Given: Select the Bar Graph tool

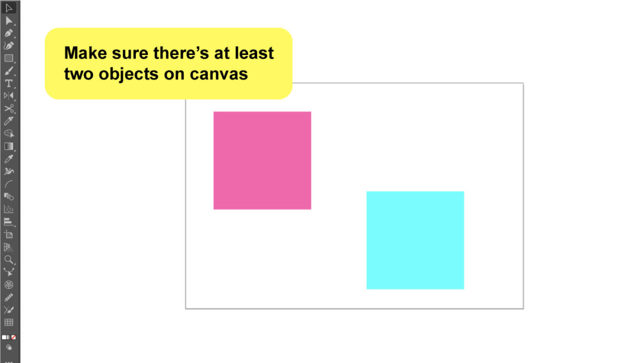Looking at the screenshot, I should click(x=8, y=222).
